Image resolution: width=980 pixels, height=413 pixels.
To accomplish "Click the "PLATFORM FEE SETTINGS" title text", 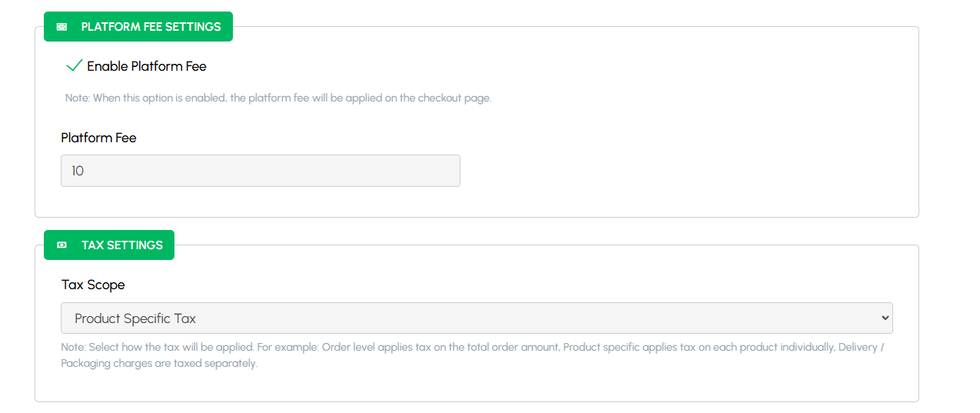I will point(151,27).
